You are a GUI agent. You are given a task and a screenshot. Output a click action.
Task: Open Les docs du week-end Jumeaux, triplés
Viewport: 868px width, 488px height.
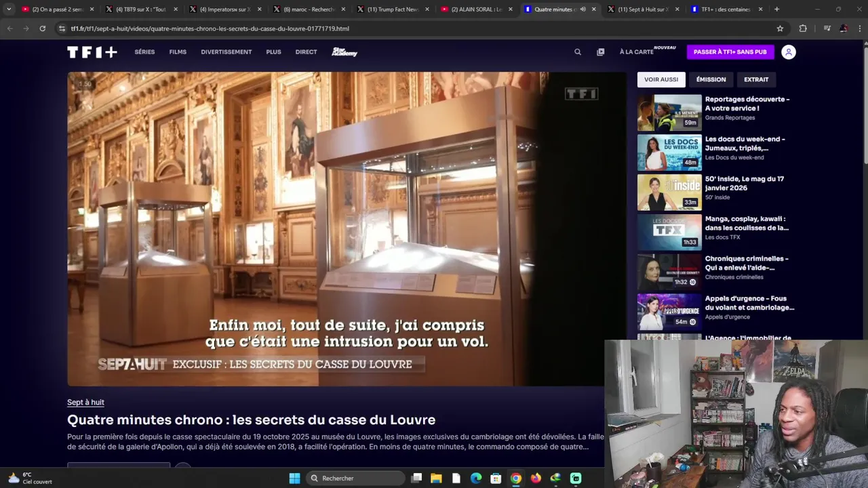pos(745,144)
